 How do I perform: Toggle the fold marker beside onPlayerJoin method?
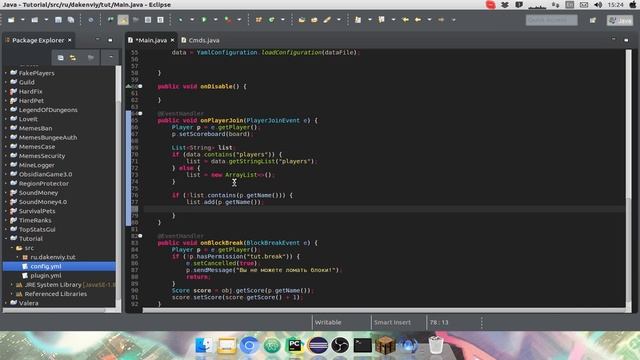(x=140, y=113)
